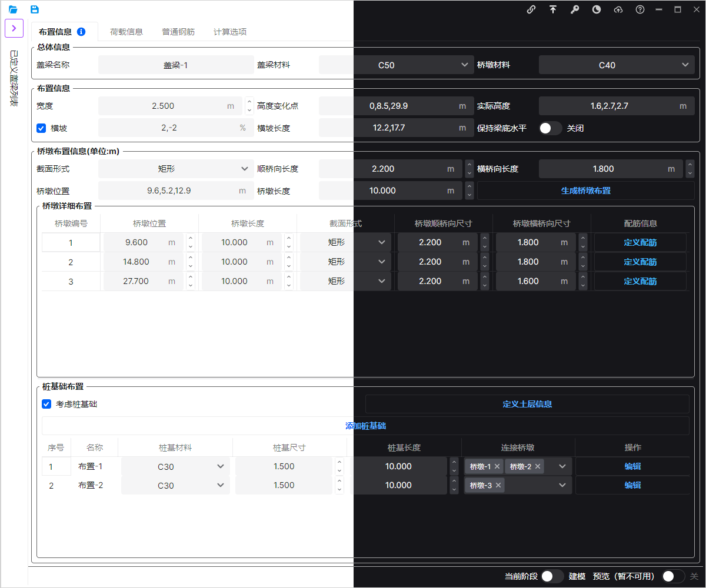Image resolution: width=706 pixels, height=588 pixels.
Task: Toggle the 保持梁底水平 switch
Action: 550,128
